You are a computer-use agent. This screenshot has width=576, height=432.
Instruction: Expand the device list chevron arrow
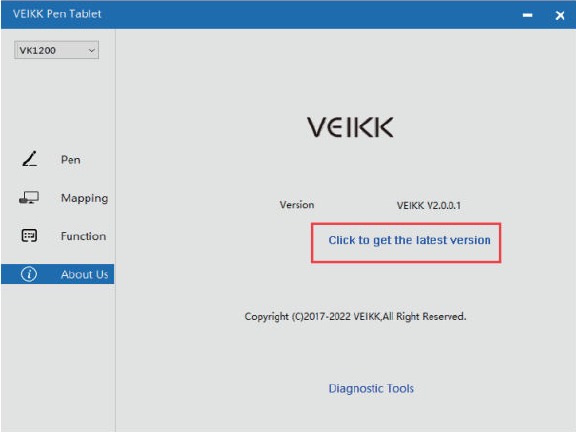pos(91,50)
